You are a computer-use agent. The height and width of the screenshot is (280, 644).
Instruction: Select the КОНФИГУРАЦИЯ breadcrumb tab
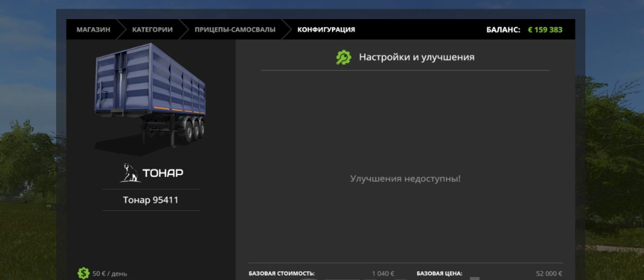coord(326,30)
